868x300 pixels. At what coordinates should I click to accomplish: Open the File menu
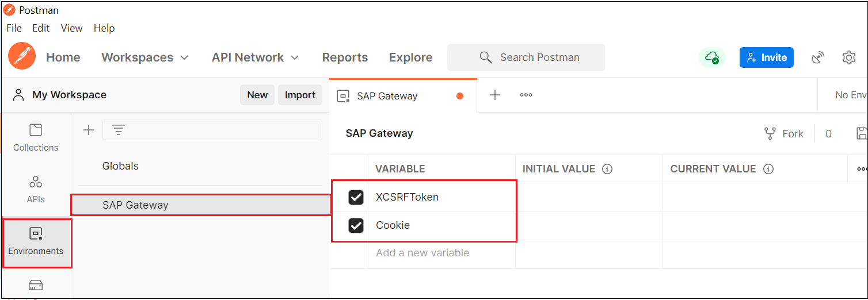pos(14,28)
